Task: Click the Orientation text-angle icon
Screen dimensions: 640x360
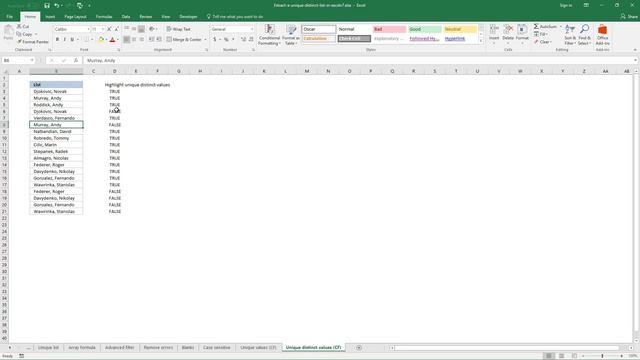Action: point(152,29)
